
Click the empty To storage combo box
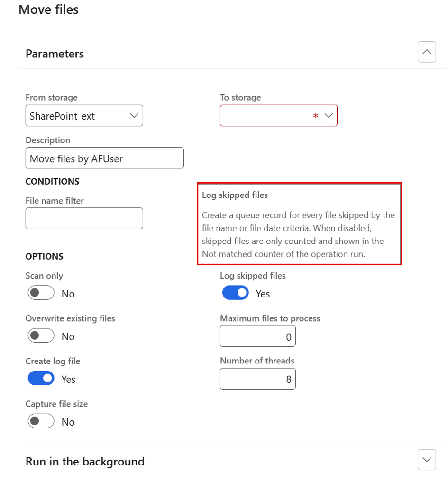point(279,116)
